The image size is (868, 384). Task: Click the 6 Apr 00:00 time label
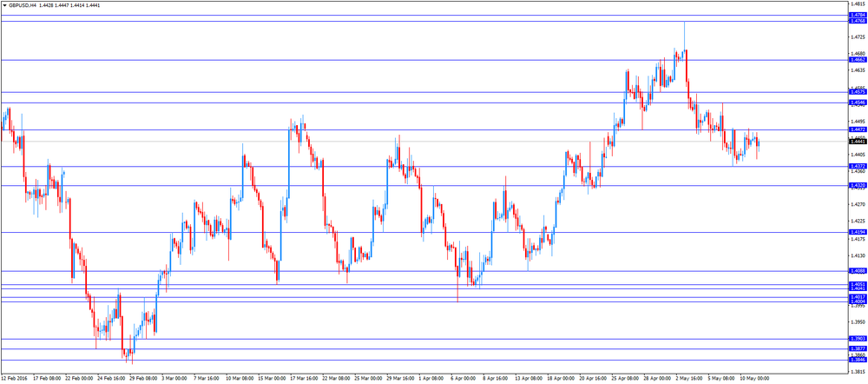pyautogui.click(x=464, y=380)
